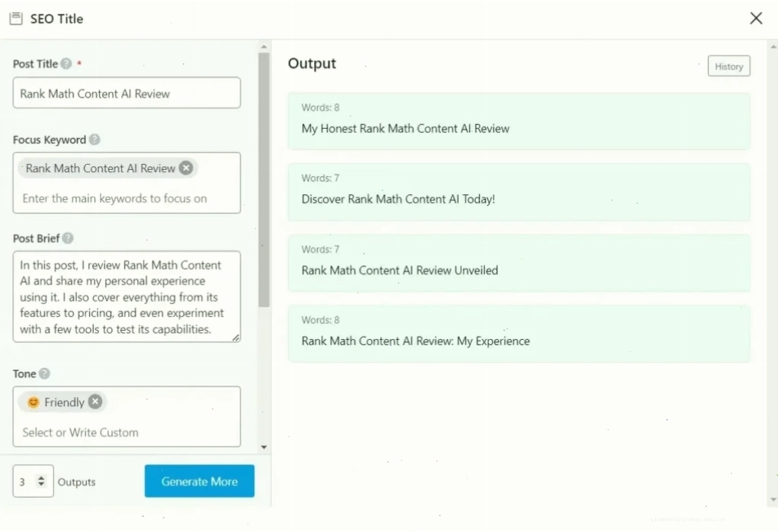Click the Tone label
Screen dimensions: 778x532
[x=24, y=373]
